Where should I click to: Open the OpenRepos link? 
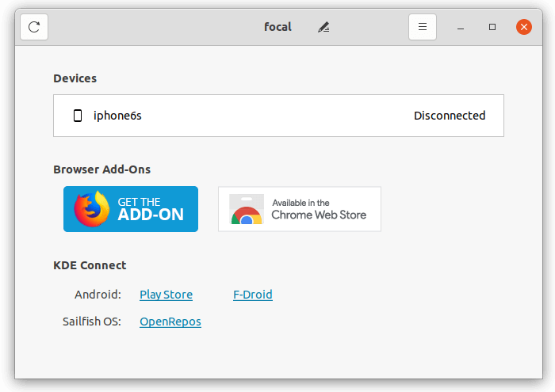tap(170, 322)
